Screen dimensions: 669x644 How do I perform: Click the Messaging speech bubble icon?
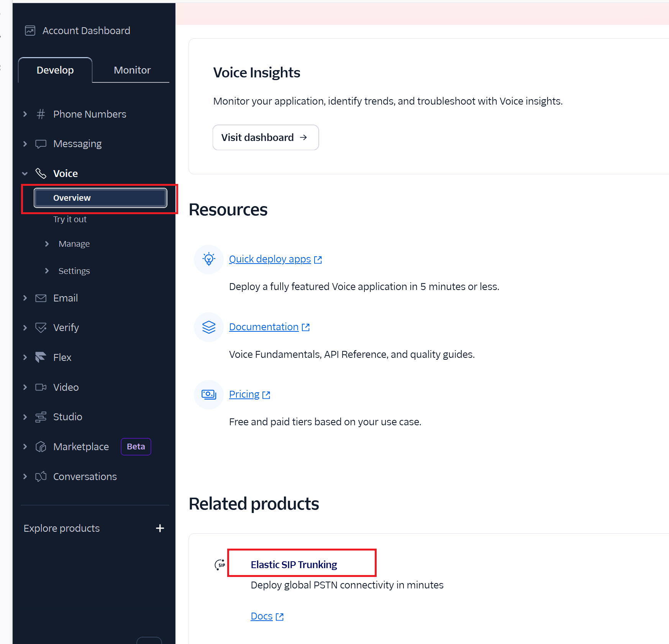[x=41, y=144]
